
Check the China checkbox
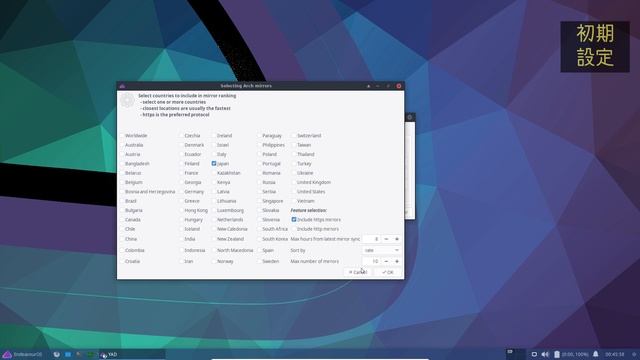(122, 239)
